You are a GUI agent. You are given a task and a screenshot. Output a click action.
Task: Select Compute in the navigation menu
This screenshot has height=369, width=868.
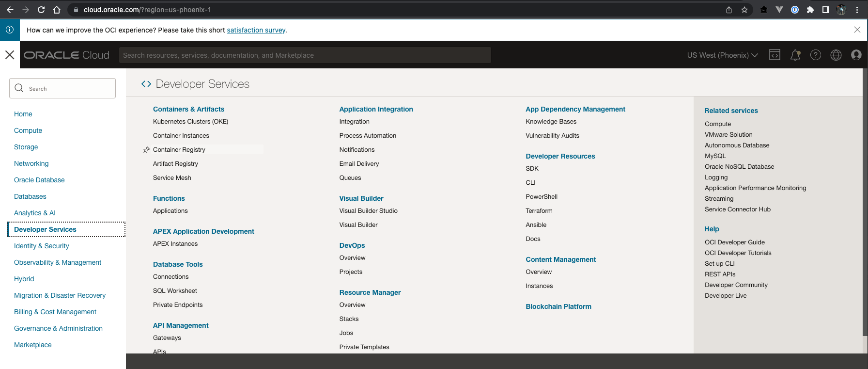click(28, 130)
